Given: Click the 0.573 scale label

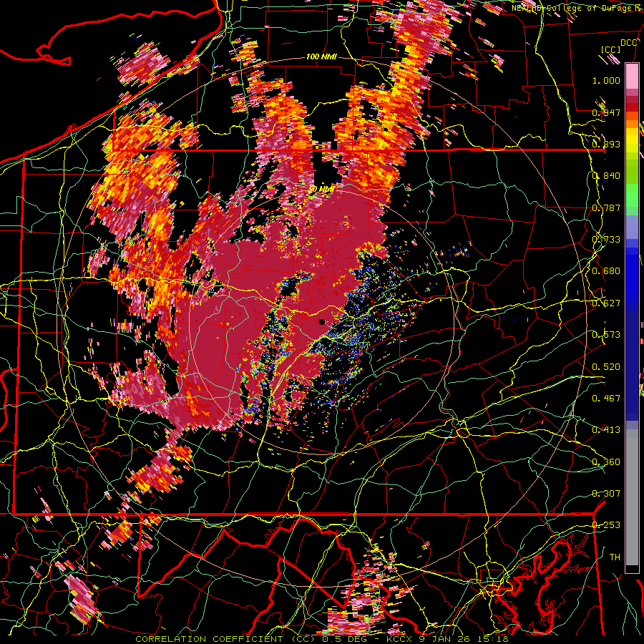Looking at the screenshot, I should point(606,335).
